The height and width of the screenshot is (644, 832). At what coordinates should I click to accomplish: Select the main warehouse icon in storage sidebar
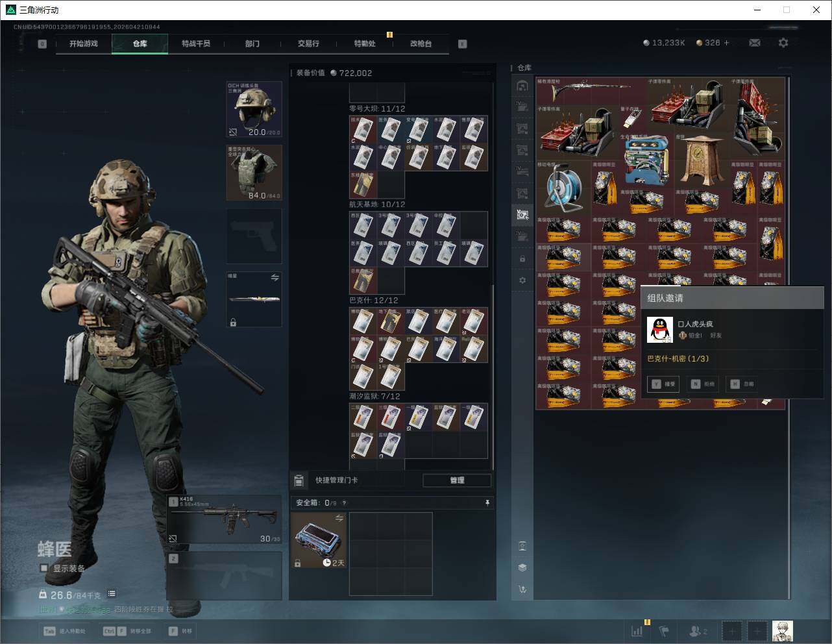point(522,86)
